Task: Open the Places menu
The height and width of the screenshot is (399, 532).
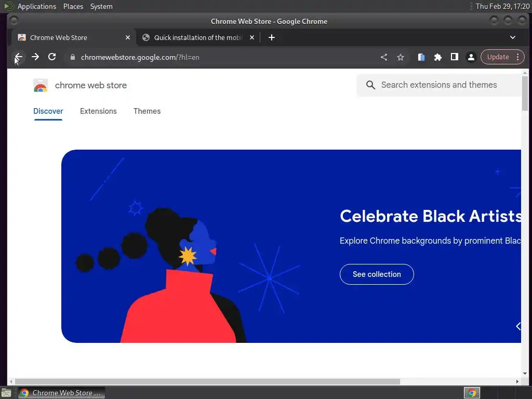Action: [x=73, y=6]
